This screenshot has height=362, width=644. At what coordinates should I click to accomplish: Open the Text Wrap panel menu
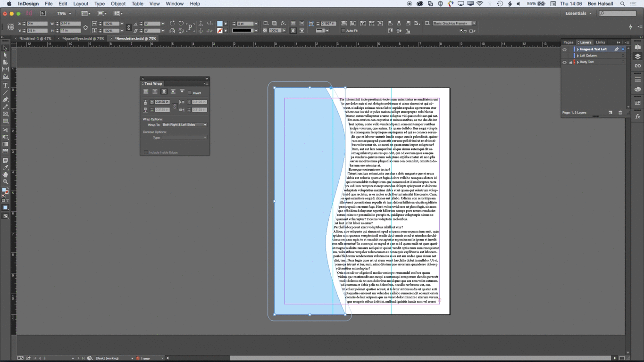tap(207, 83)
